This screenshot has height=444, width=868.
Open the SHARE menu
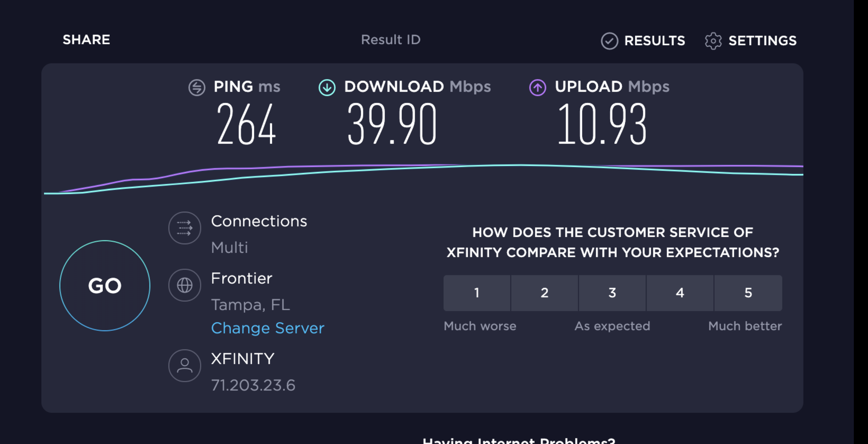[86, 40]
